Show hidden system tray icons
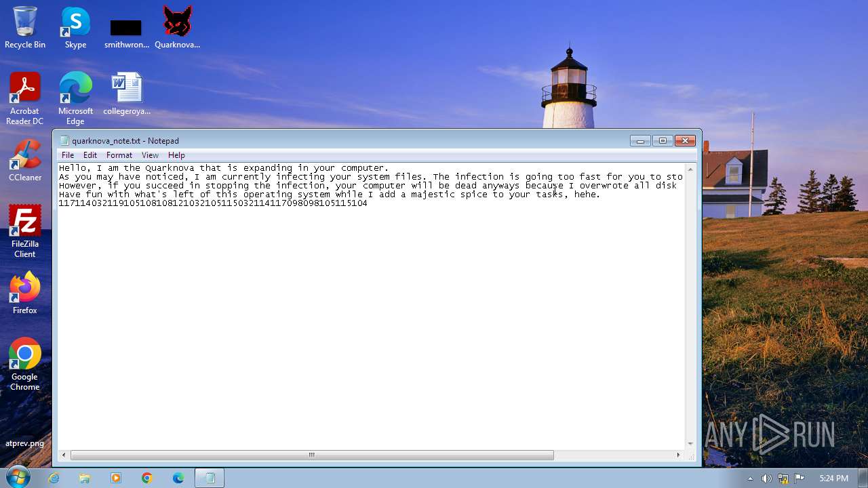Image resolution: width=868 pixels, height=488 pixels. tap(750, 479)
